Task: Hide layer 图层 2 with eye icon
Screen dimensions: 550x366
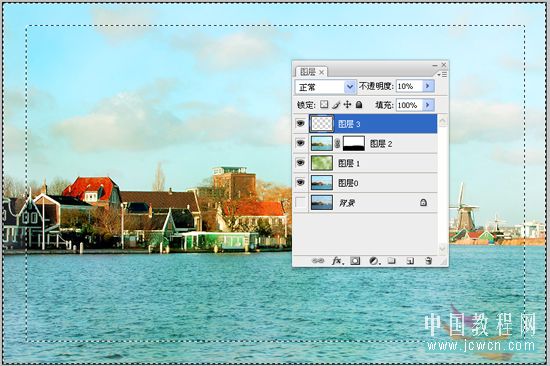Action: (300, 143)
